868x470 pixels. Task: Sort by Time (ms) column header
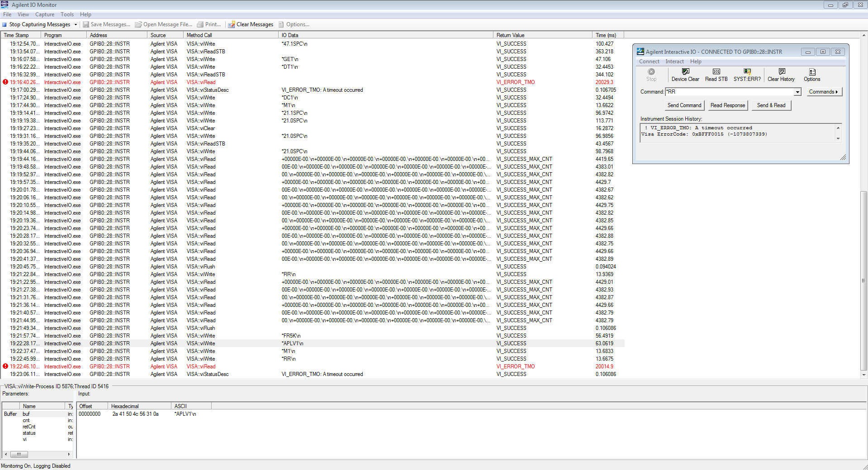tap(608, 35)
